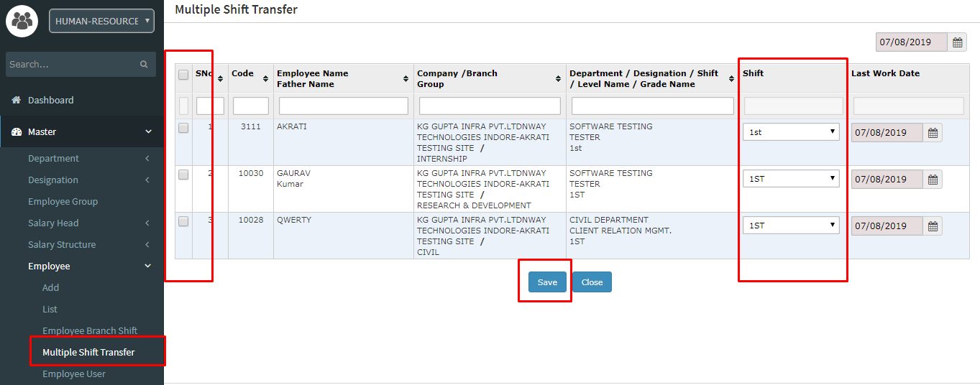Click the Close button
Image resolution: width=980 pixels, height=385 pixels.
(x=592, y=282)
